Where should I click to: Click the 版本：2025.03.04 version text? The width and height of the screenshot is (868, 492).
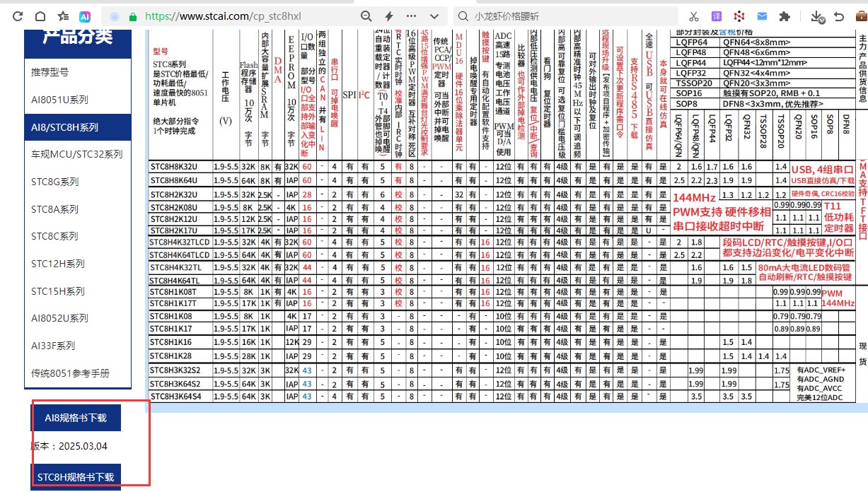point(69,447)
